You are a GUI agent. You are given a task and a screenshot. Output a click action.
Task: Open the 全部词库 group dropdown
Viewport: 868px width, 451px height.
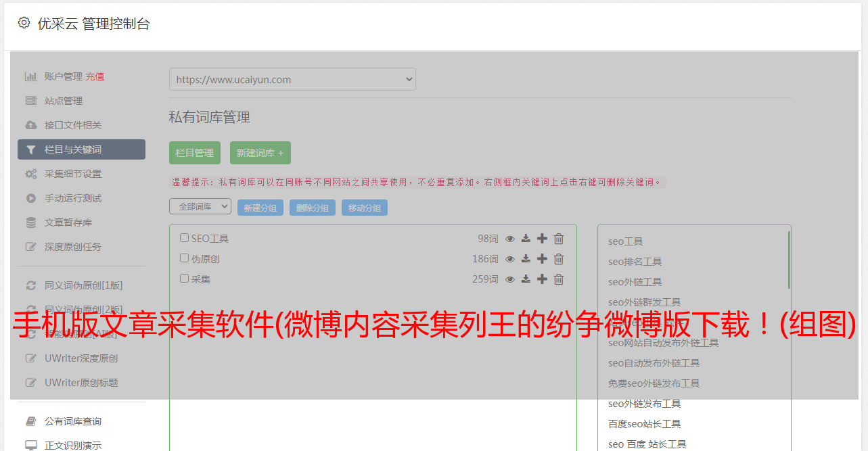200,207
